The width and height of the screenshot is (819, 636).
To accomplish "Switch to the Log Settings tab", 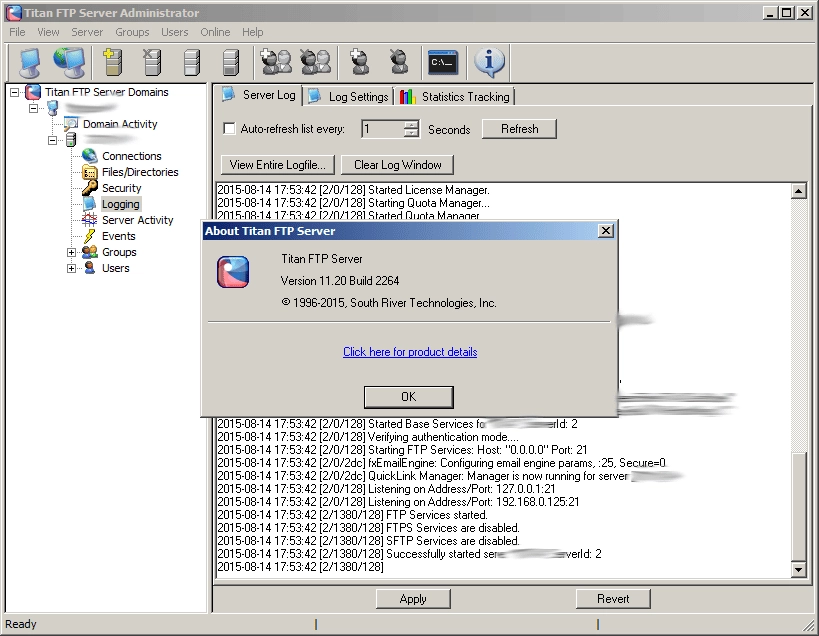I will pyautogui.click(x=348, y=97).
